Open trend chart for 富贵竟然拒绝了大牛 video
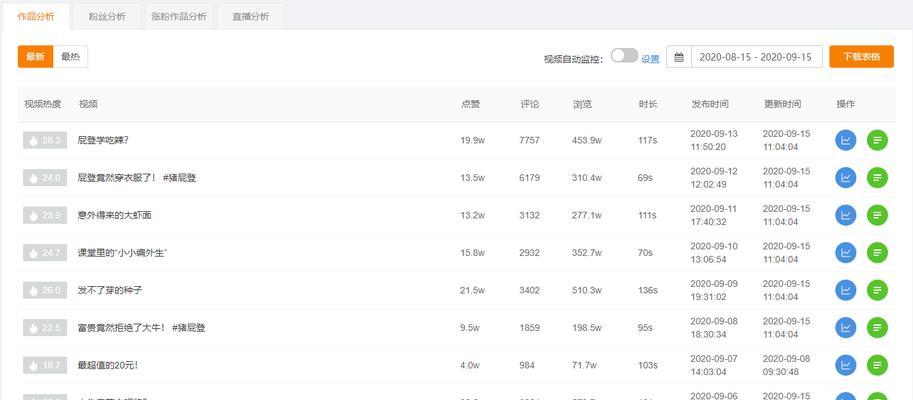The height and width of the screenshot is (400, 913). 845,328
